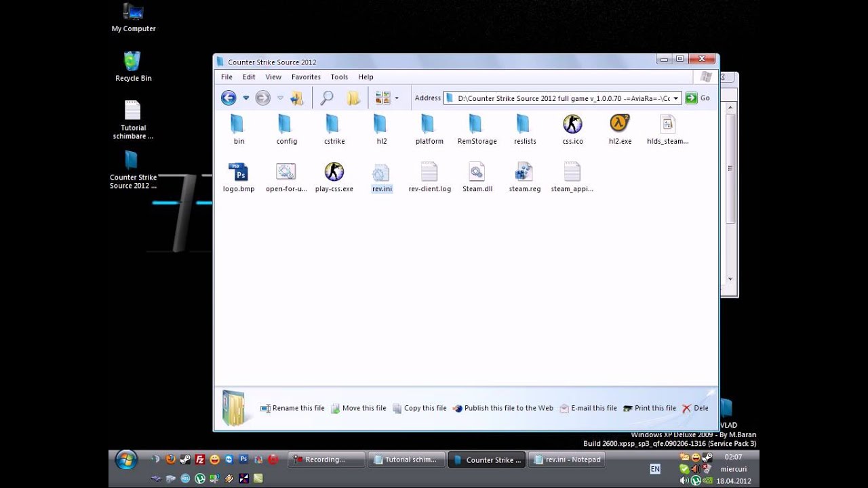Expand the Address bar dropdown
Image resolution: width=868 pixels, height=488 pixels.
[x=675, y=98]
